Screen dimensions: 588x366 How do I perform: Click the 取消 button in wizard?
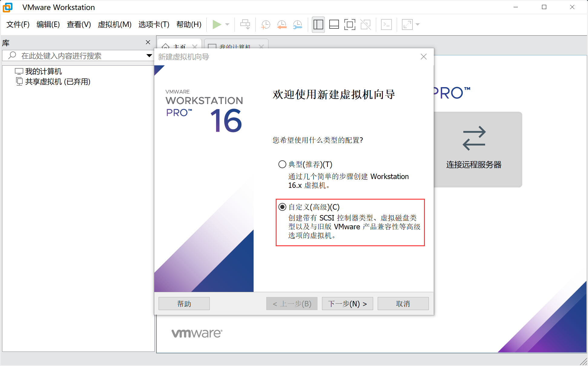pos(403,304)
